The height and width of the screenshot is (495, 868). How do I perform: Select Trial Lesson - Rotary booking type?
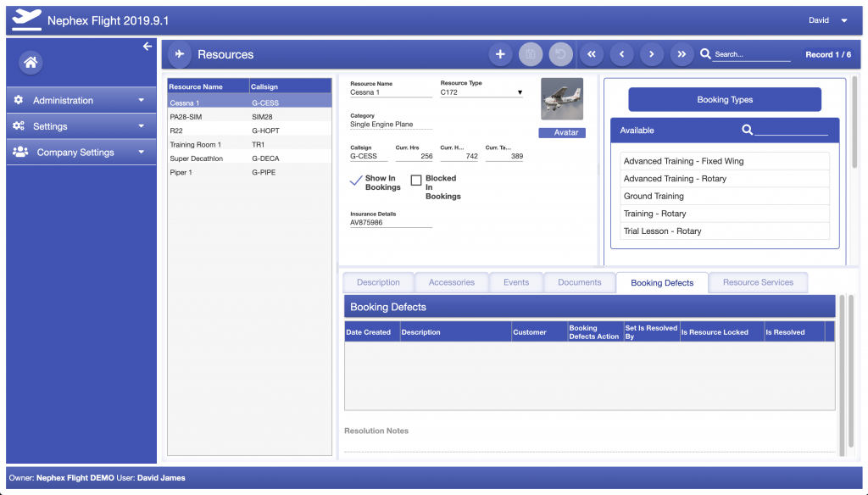click(725, 231)
